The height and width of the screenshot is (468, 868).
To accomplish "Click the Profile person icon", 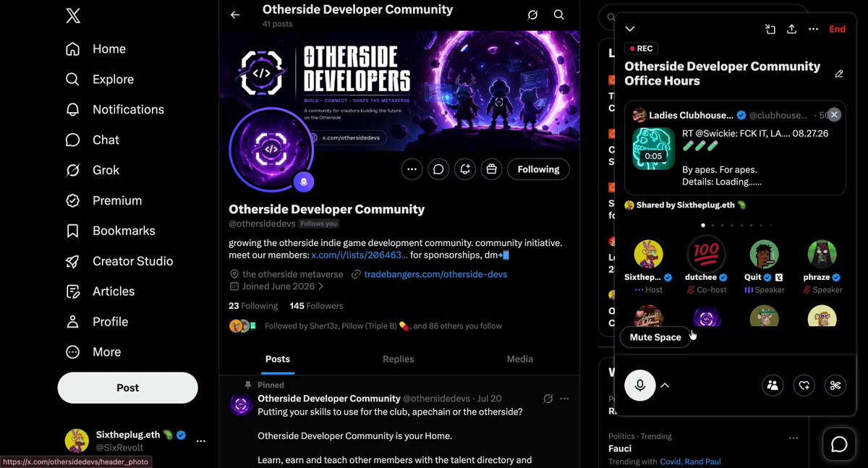I will (x=72, y=322).
